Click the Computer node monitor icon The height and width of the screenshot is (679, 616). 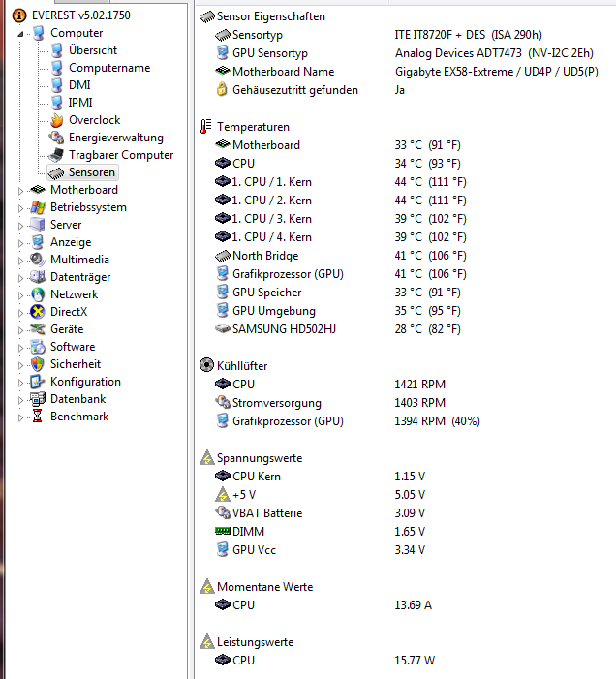39,33
